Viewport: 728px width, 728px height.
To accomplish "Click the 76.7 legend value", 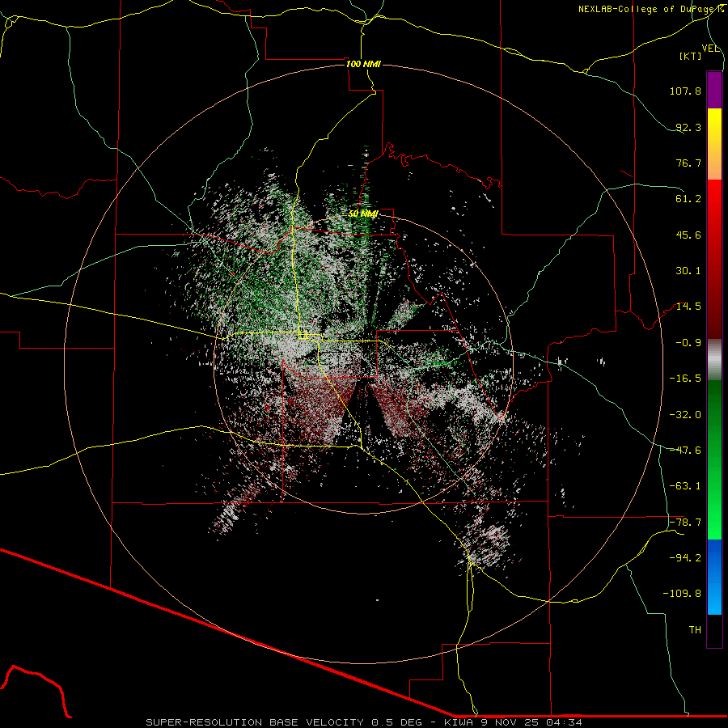I will tap(688, 163).
